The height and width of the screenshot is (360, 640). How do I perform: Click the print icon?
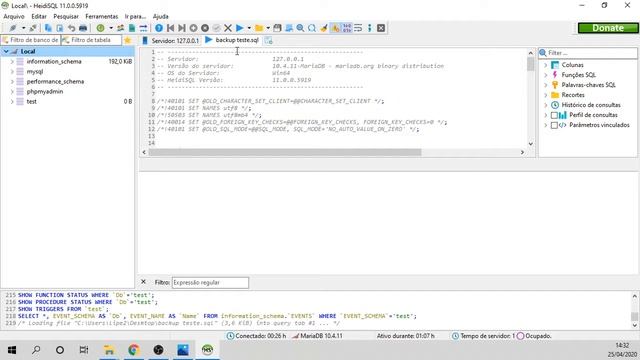(x=83, y=28)
